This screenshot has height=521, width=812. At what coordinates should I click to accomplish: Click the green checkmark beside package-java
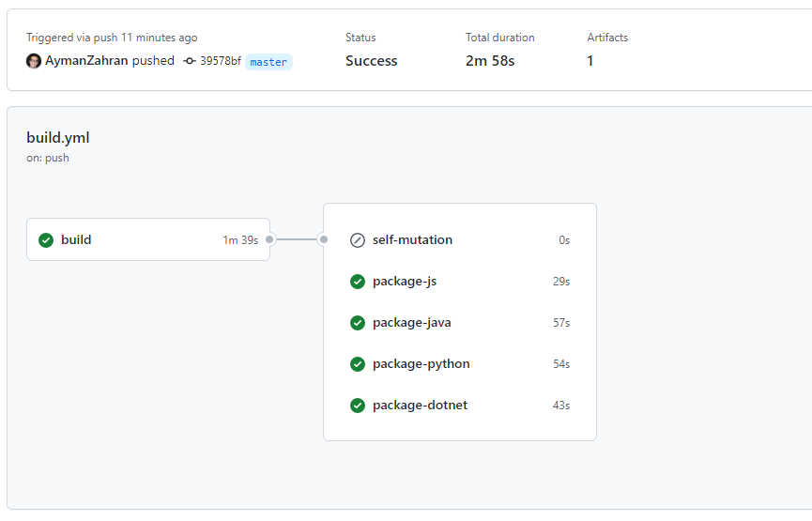click(x=357, y=323)
